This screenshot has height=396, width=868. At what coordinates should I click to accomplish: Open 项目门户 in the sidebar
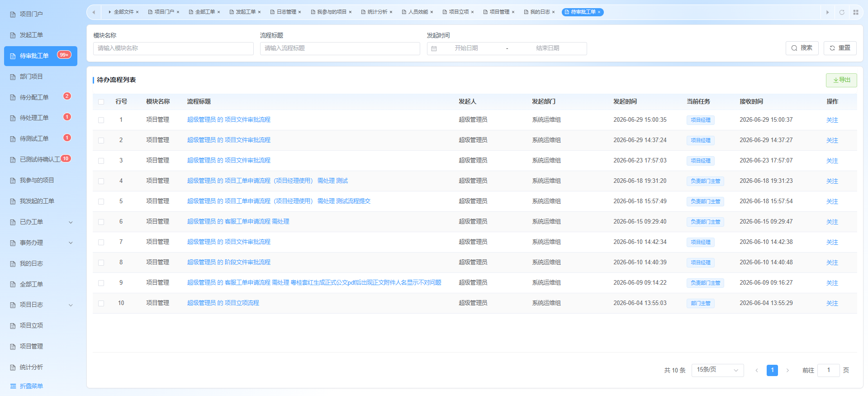[31, 14]
